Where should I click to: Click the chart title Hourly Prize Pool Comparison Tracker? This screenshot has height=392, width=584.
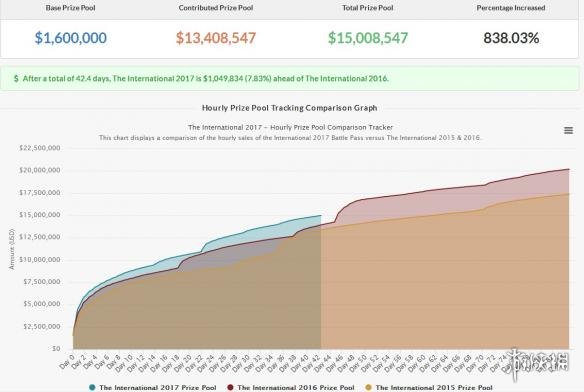[290, 127]
